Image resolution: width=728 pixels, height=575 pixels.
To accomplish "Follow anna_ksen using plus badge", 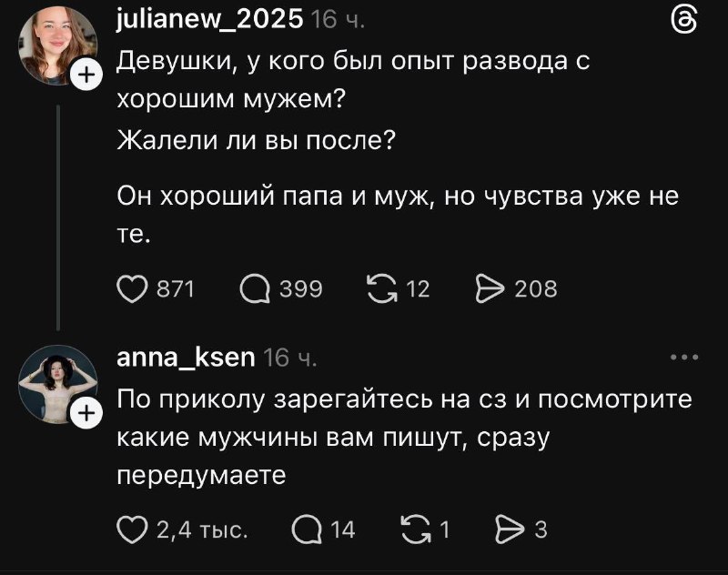I will point(84,415).
